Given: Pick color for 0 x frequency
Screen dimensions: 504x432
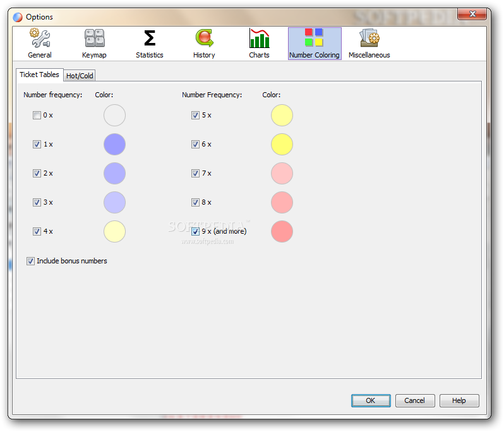Looking at the screenshot, I should 114,115.
